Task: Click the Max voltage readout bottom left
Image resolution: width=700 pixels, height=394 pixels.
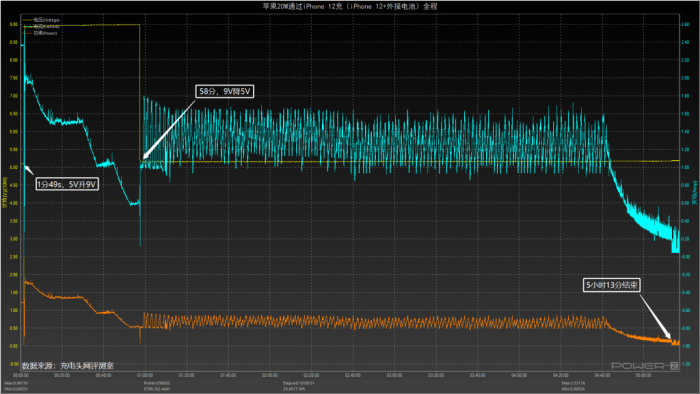Action: click(x=16, y=383)
